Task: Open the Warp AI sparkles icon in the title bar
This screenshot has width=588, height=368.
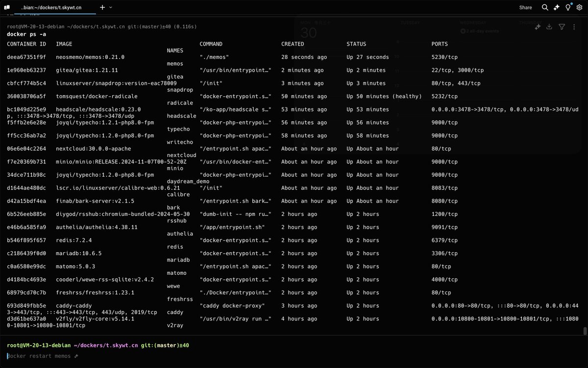Action: click(556, 7)
